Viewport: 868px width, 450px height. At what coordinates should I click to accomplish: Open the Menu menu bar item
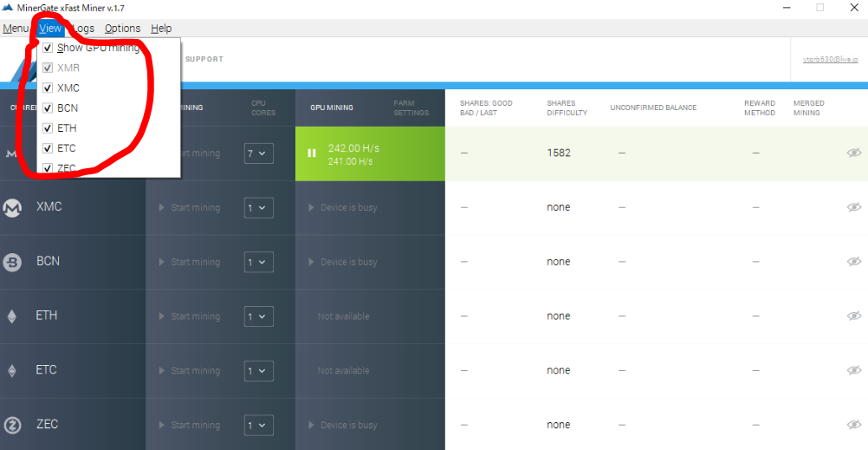(x=16, y=29)
